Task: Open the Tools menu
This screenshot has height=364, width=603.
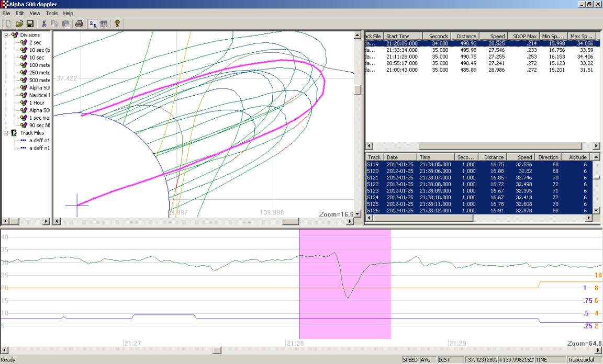Action: 52,13
